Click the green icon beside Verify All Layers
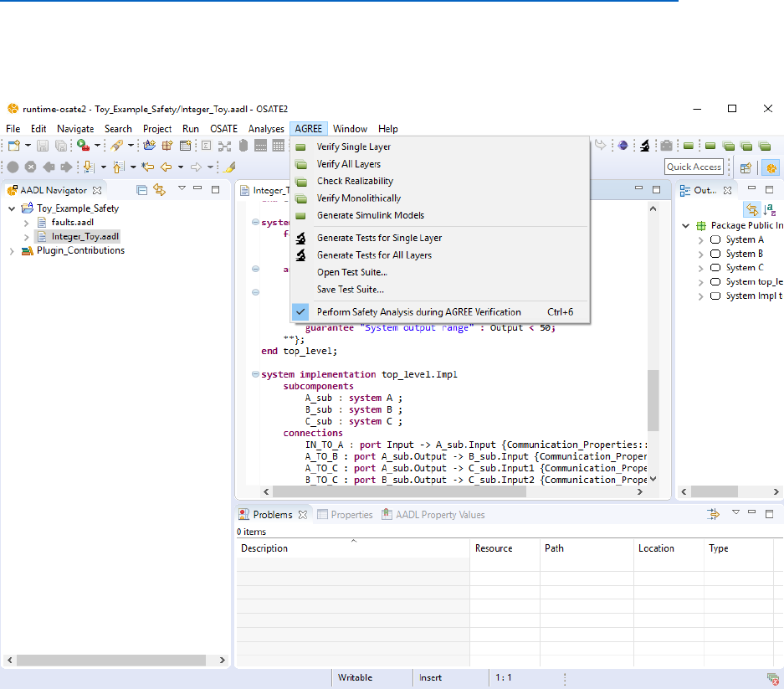 tap(300, 164)
